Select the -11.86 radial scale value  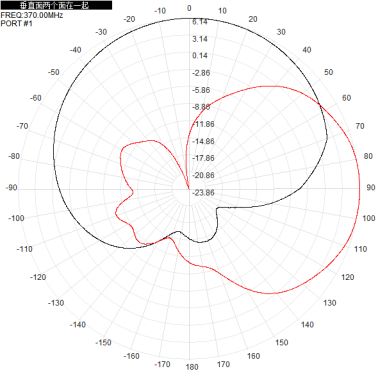pyautogui.click(x=204, y=124)
